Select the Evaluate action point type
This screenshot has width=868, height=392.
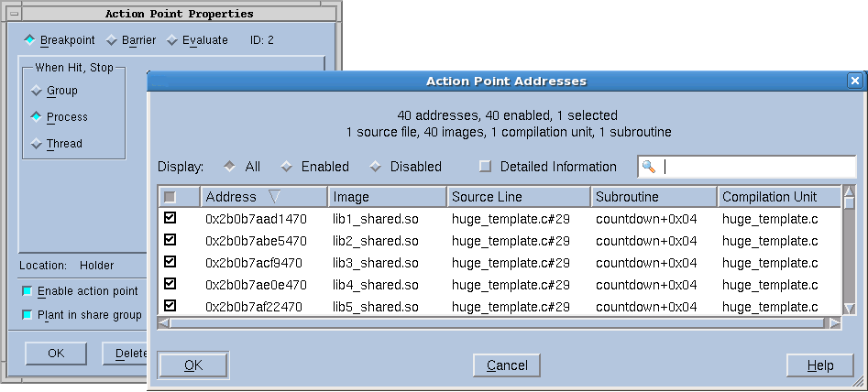point(172,40)
